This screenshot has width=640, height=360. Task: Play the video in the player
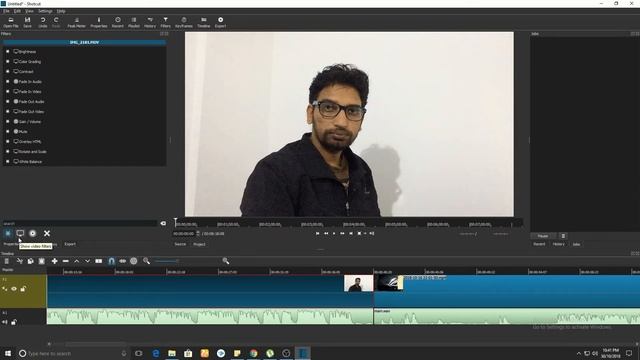pyautogui.click(x=334, y=233)
